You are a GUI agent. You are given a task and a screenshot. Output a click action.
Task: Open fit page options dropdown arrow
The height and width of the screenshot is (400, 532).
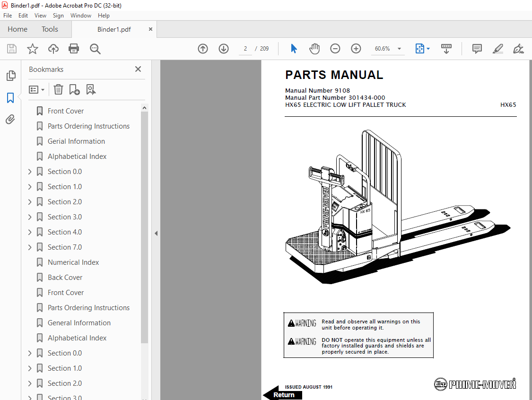point(428,49)
